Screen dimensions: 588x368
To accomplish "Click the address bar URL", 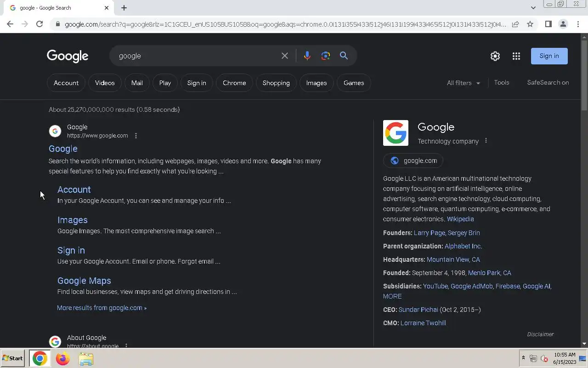I will click(285, 24).
